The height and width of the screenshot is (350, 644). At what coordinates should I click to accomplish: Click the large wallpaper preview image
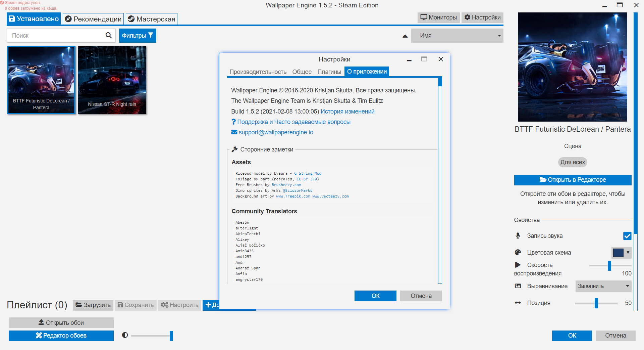point(573,67)
